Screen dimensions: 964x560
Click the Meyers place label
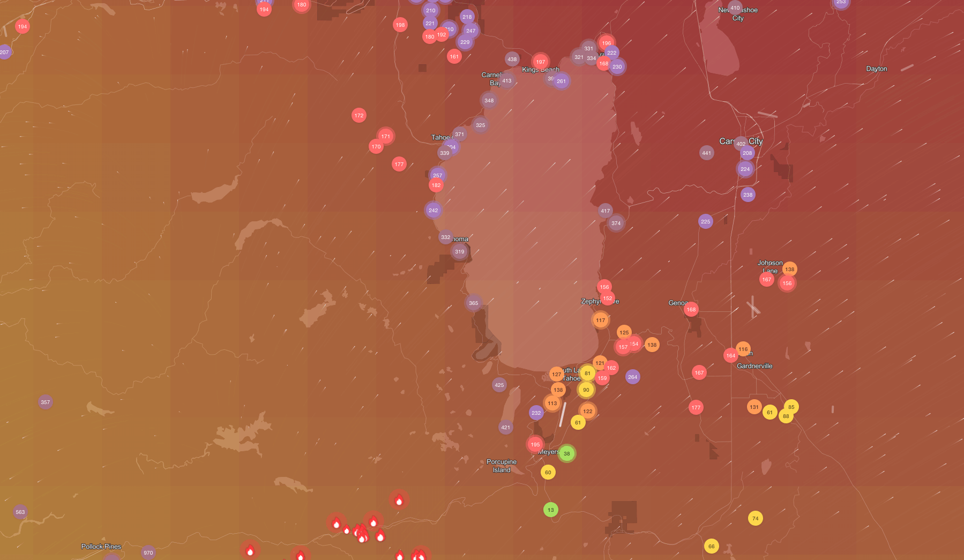pos(548,452)
